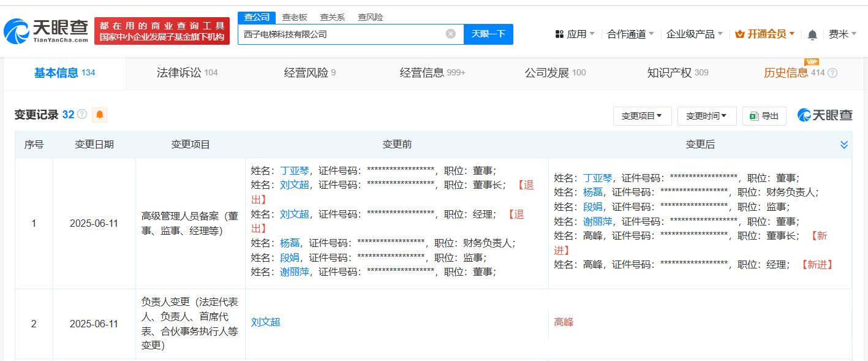This screenshot has width=868, height=361.
Task: Export records with 导出 button
Action: 764,116
